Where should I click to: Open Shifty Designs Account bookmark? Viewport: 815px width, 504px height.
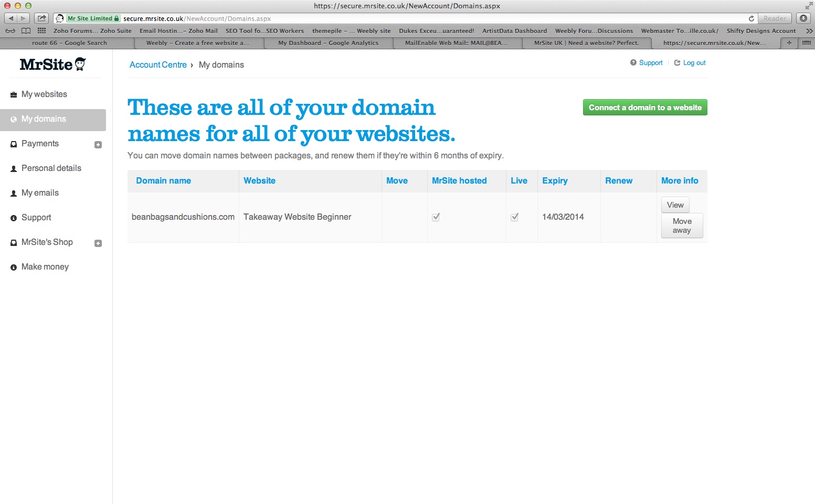pos(761,31)
